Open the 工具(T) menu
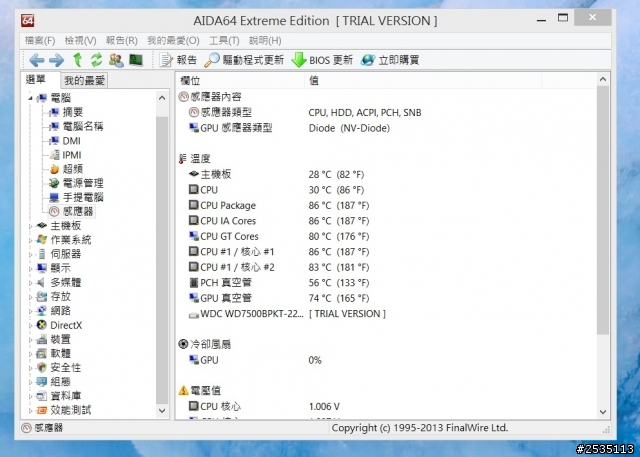This screenshot has width=640, height=457. tap(224, 40)
